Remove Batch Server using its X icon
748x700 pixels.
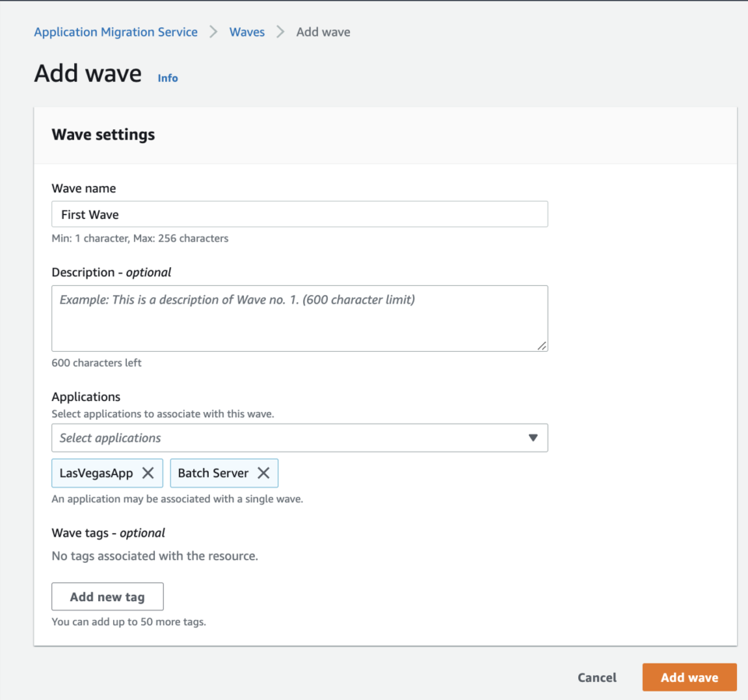[x=264, y=473]
